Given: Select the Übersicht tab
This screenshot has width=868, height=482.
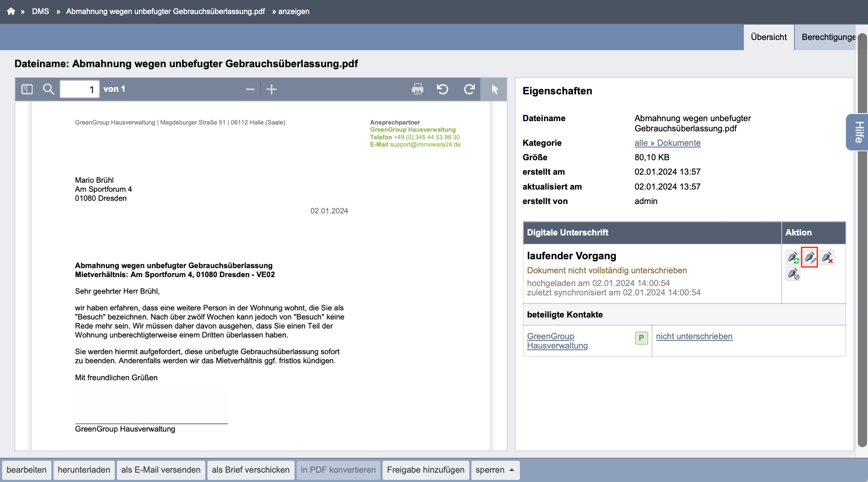Looking at the screenshot, I should [769, 37].
